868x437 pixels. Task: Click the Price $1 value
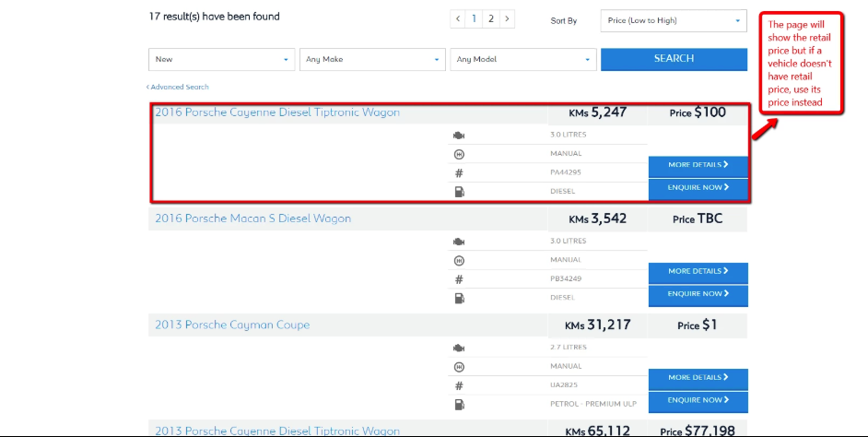pos(698,325)
